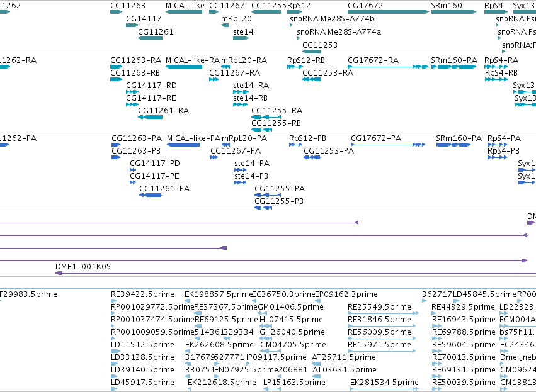
Task: Select the CG17672-PA protein label
Action: (x=375, y=138)
